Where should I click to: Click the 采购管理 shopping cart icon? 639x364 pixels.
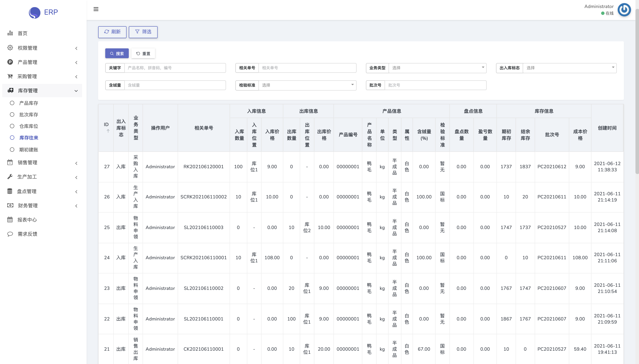pyautogui.click(x=10, y=76)
